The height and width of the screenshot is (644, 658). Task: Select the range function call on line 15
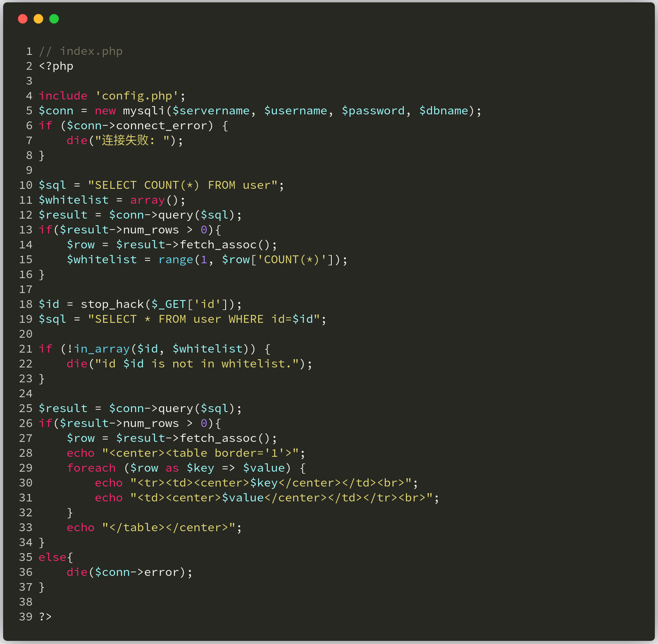(175, 259)
